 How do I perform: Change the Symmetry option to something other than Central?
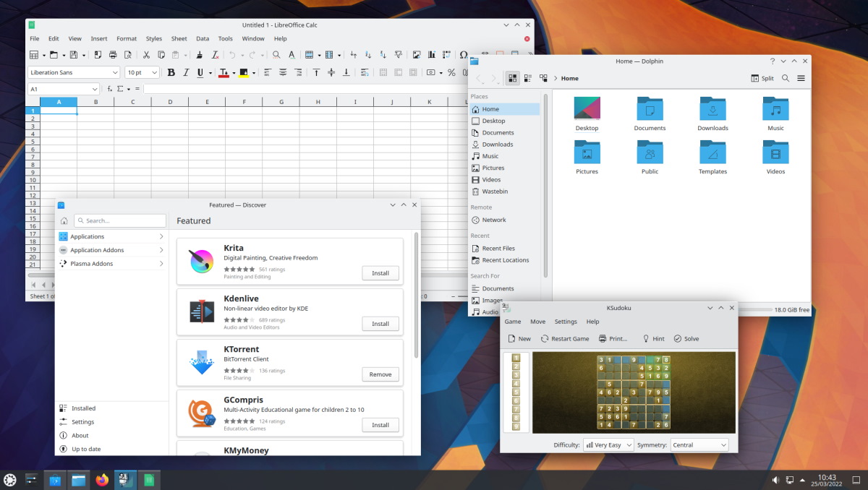tap(699, 444)
